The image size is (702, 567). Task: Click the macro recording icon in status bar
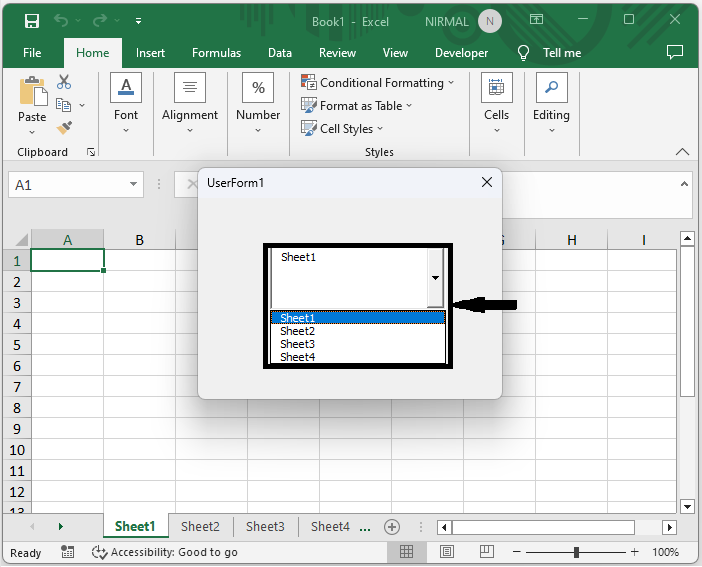tap(67, 552)
